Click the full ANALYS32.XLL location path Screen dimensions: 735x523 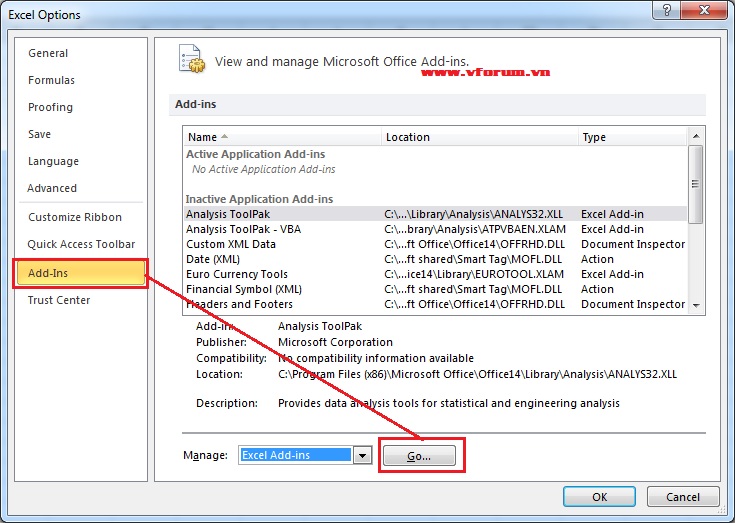(478, 374)
